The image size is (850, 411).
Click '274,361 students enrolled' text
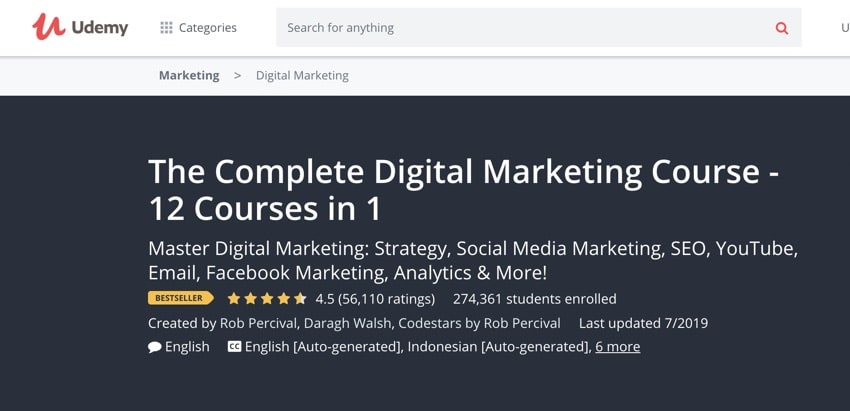click(x=535, y=299)
